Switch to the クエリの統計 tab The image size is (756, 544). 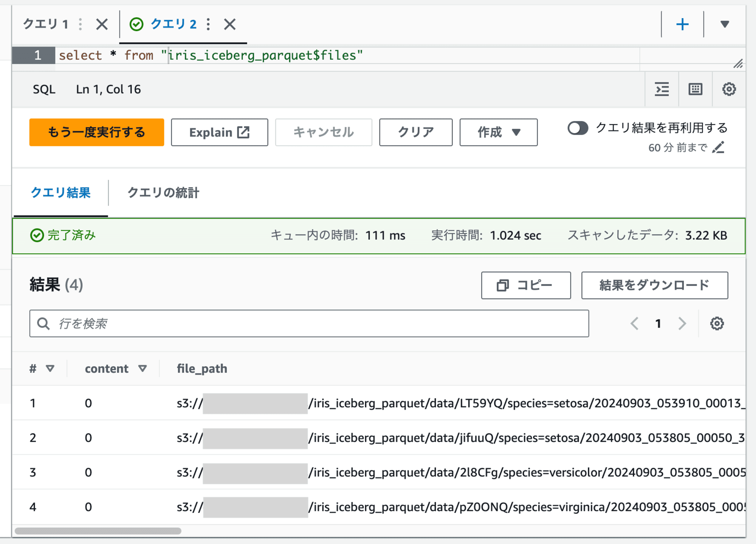click(x=163, y=193)
